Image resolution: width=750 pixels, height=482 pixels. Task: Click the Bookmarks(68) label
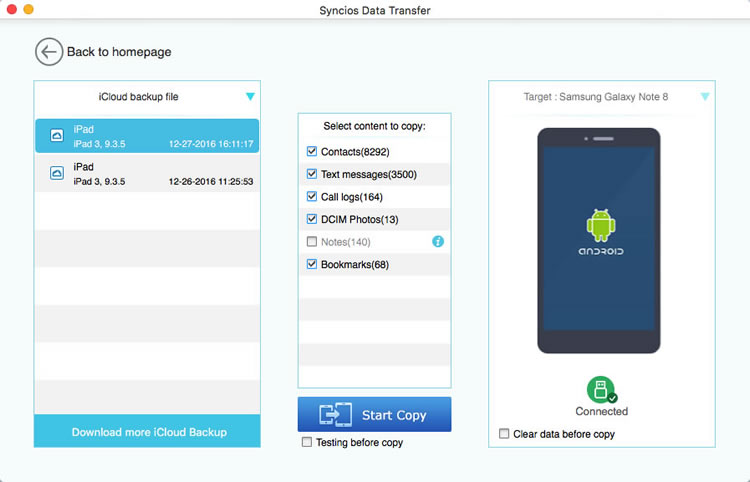click(354, 264)
